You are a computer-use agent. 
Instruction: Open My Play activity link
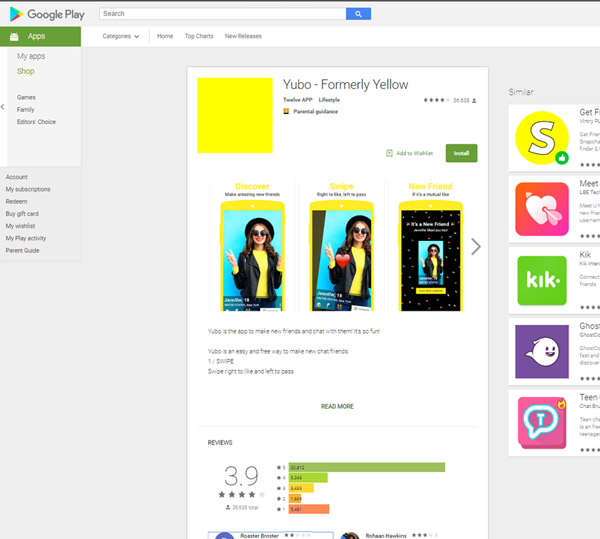pyautogui.click(x=26, y=238)
